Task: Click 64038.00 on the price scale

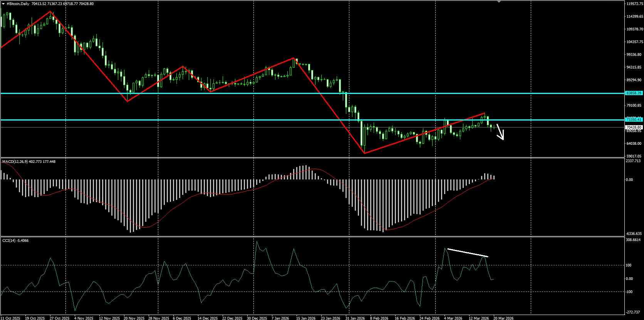Action: [x=634, y=144]
